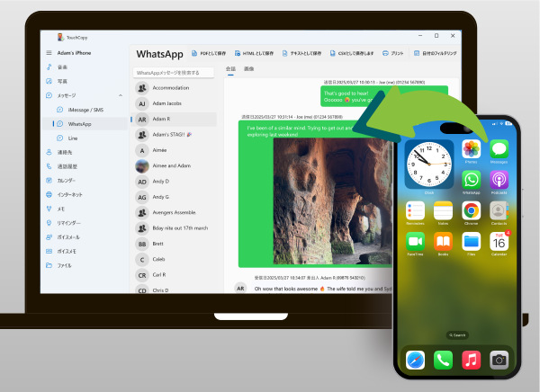
Task: Tap the Camera app in the iPhone dock
Action: [x=499, y=360]
